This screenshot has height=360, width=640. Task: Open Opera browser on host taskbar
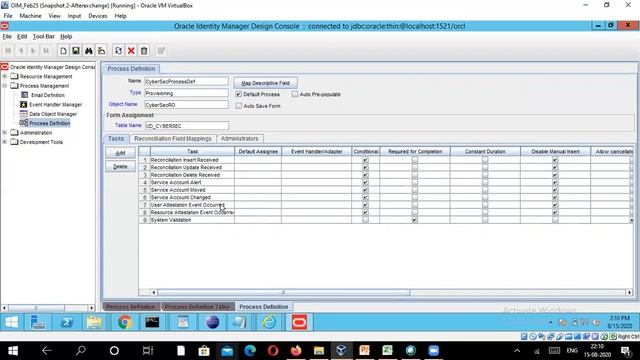point(273,350)
